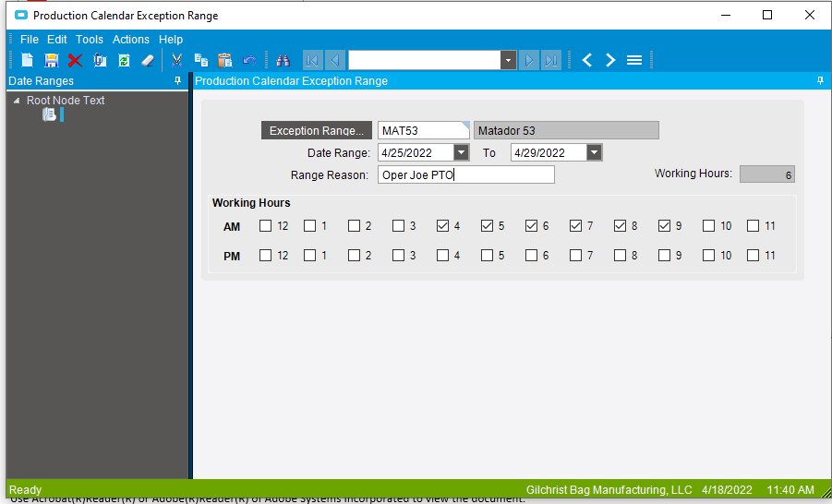This screenshot has height=504, width=832.
Task: Check the PM 1 working hour
Action: pyautogui.click(x=310, y=256)
